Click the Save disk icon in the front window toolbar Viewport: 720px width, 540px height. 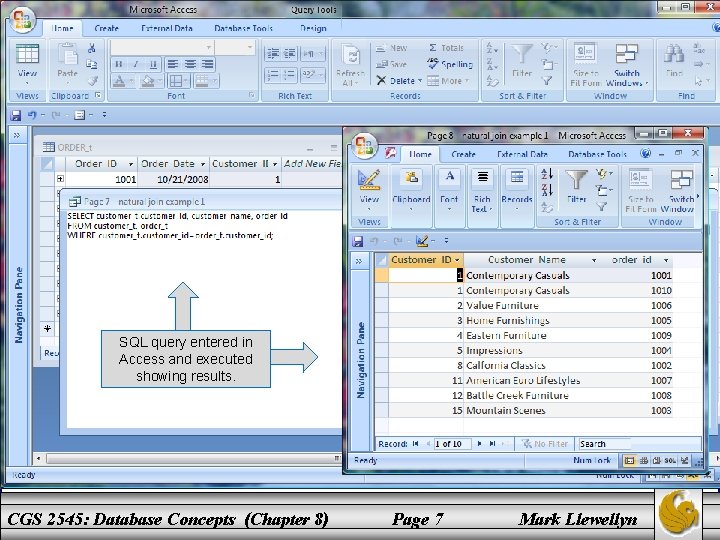(358, 241)
